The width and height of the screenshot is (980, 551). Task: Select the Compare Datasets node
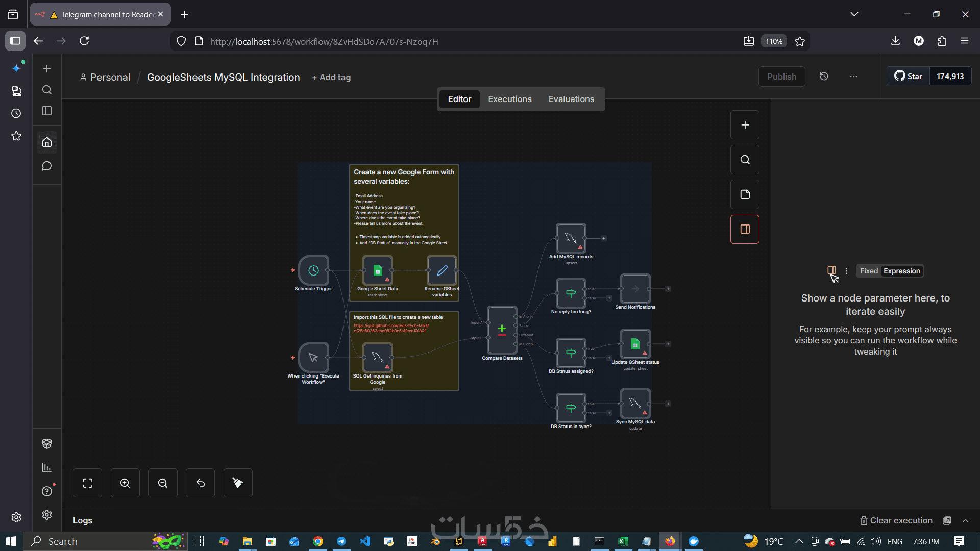[x=502, y=329]
